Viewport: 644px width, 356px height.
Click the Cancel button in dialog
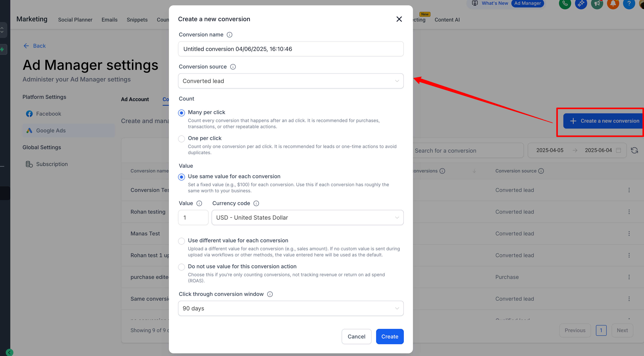click(356, 337)
